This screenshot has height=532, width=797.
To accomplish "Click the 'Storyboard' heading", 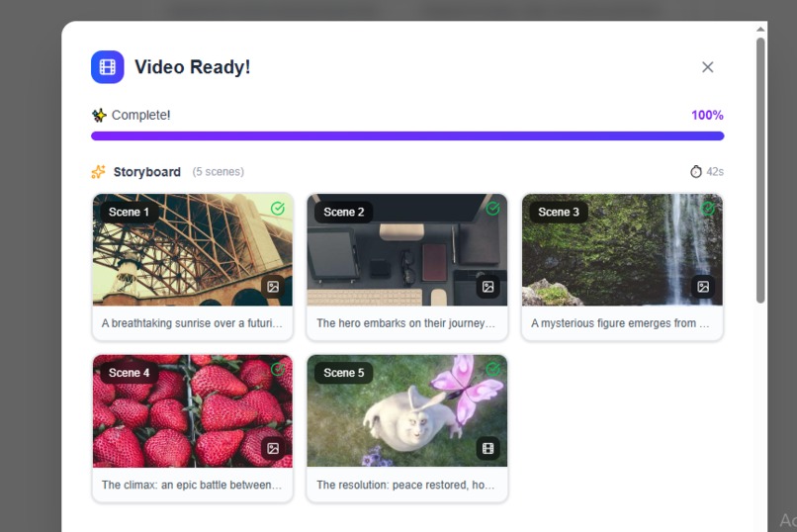I will pos(147,172).
